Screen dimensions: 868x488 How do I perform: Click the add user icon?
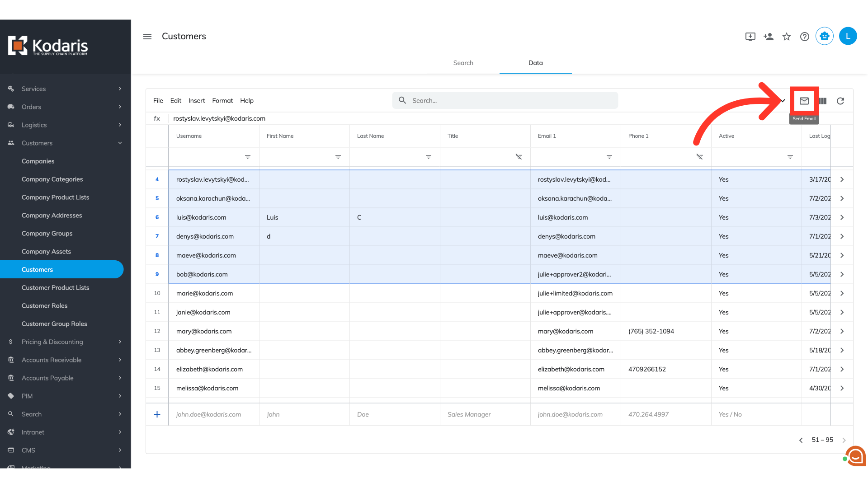pos(768,37)
